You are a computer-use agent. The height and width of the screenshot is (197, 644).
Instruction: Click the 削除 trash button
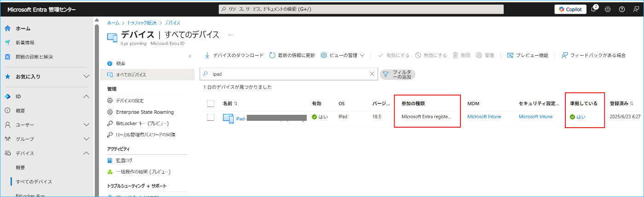click(461, 55)
